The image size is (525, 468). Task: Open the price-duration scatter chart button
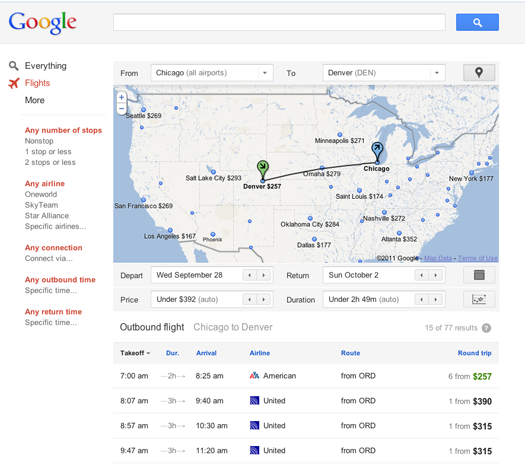tap(479, 299)
